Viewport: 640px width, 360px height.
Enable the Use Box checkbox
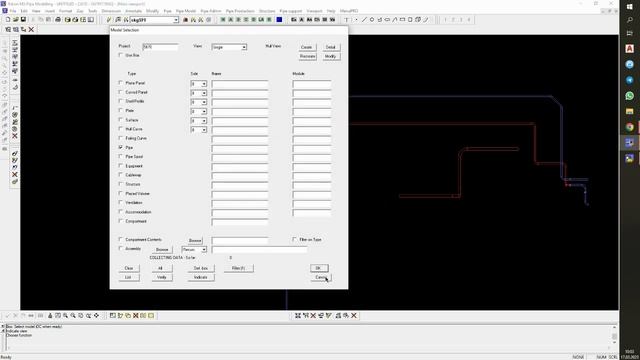[x=120, y=55]
